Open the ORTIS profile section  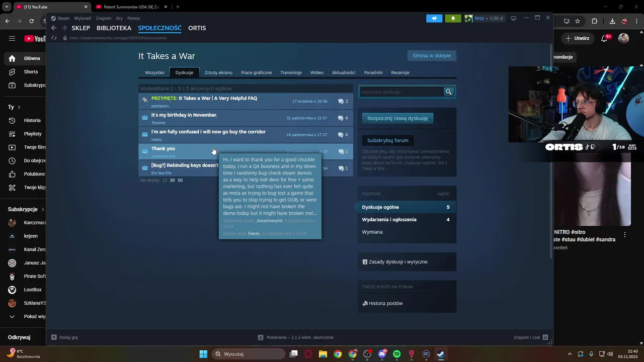(197, 28)
